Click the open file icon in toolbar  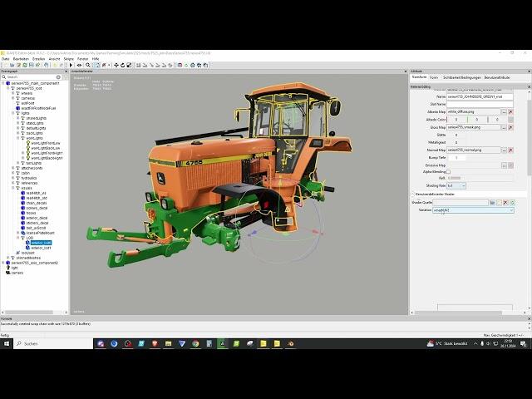pyautogui.click(x=12, y=65)
